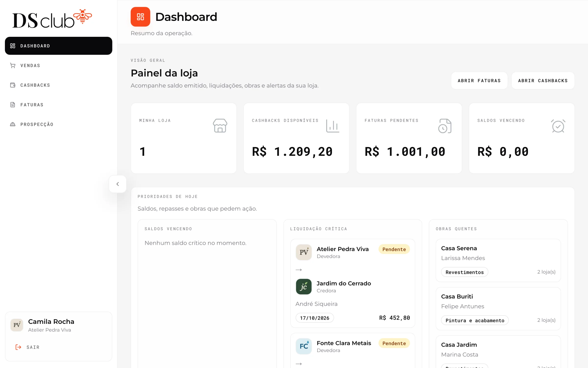Sign out using the Sair button
This screenshot has height=368, width=588.
pos(27,347)
